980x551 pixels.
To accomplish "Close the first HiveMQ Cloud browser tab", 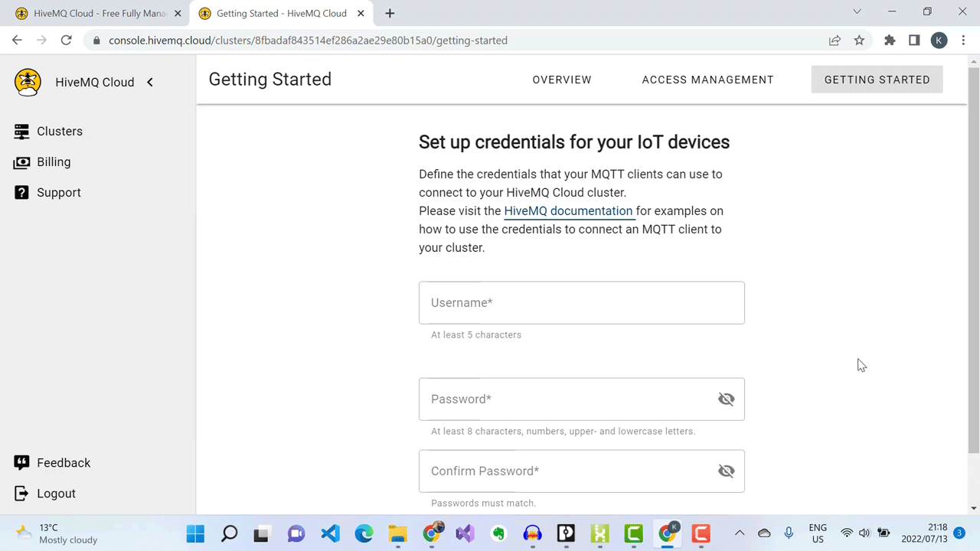I will [x=178, y=13].
